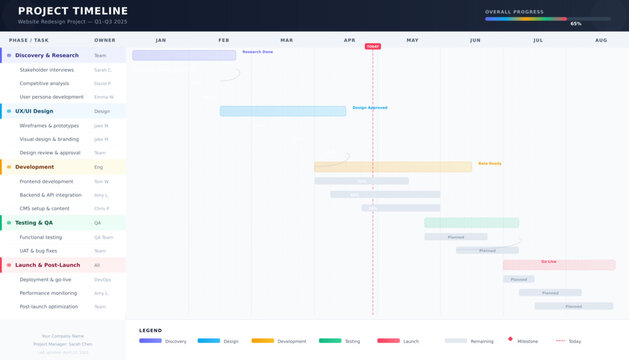Click the JUN month header
This screenshot has height=360, width=629.
pyautogui.click(x=475, y=40)
